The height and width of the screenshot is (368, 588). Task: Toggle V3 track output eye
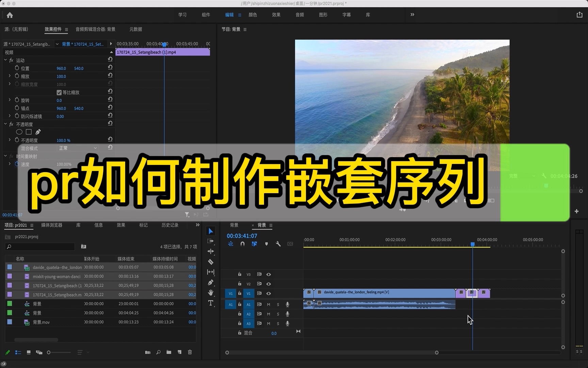[268, 274]
